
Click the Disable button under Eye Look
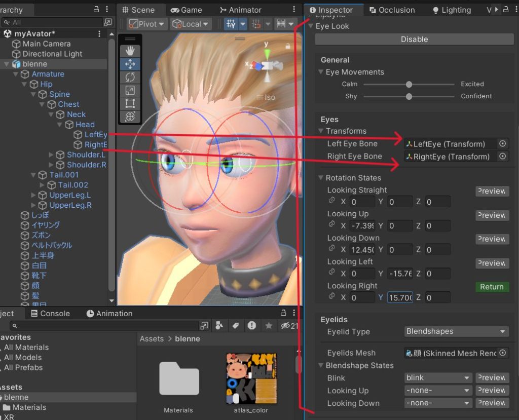tap(414, 40)
